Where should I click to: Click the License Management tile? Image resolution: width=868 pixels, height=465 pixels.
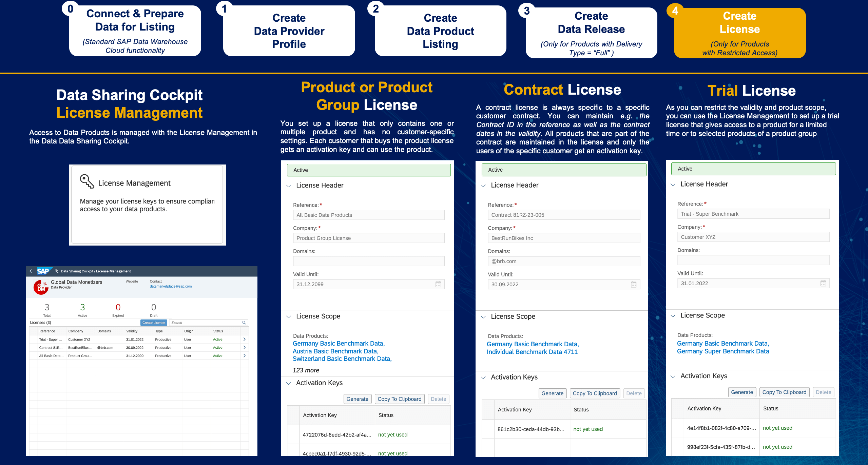[147, 205]
